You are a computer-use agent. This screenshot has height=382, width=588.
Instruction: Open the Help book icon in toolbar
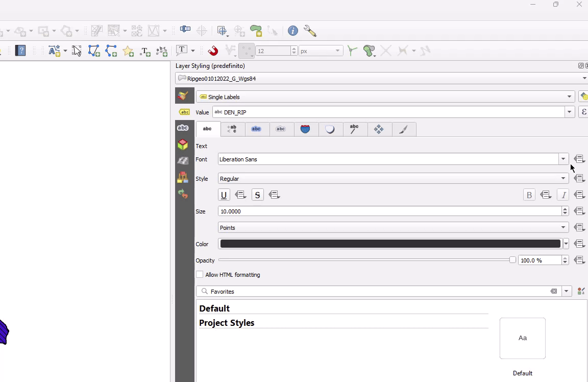click(x=20, y=51)
